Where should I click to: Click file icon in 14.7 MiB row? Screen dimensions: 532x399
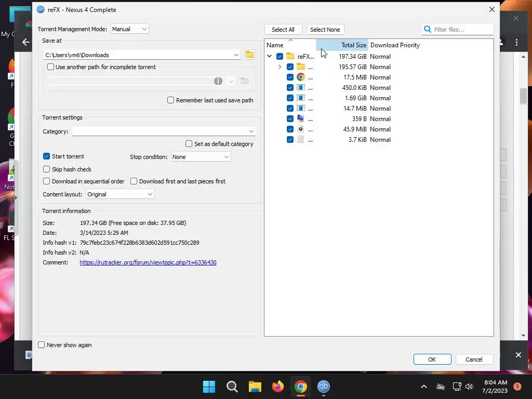click(x=301, y=108)
